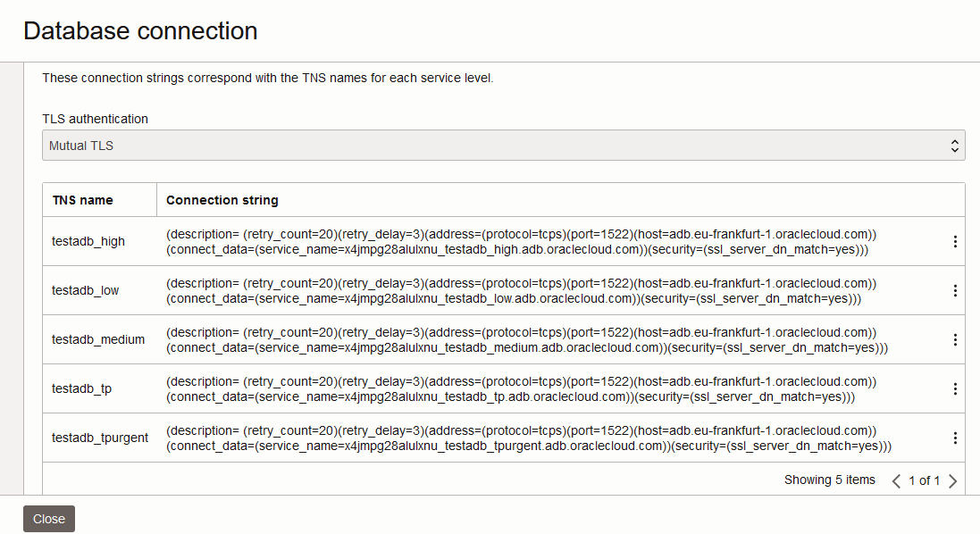Click the dropdown arrows on Mutual TLS
This screenshot has width=980, height=534.
pyautogui.click(x=954, y=146)
